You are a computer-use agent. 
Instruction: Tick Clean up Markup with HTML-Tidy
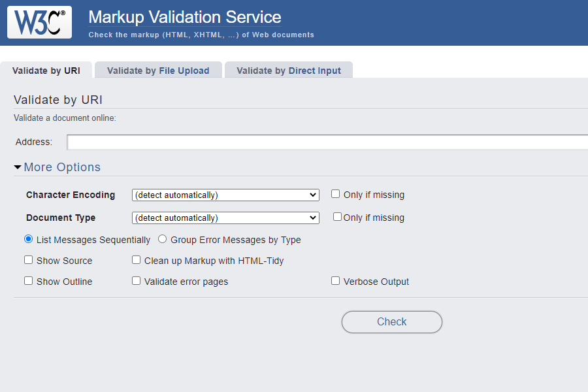point(137,260)
